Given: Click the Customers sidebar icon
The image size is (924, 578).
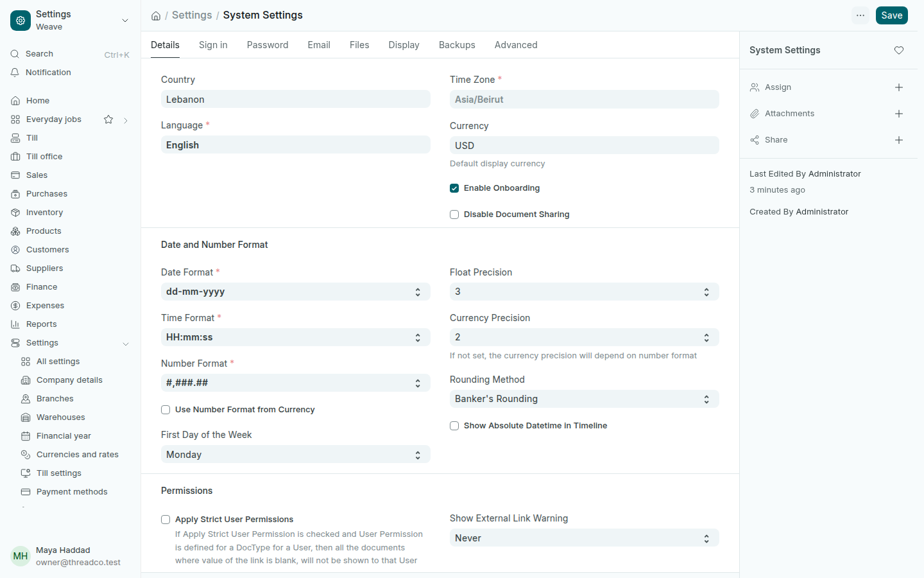Looking at the screenshot, I should (x=15, y=250).
